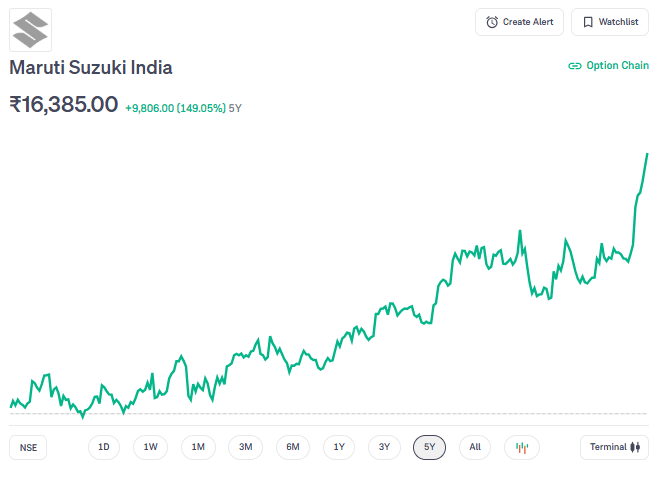Screen dimensions: 665x479
Task: Click the Maruti Suzuki logo thumbnail
Action: coord(31,30)
